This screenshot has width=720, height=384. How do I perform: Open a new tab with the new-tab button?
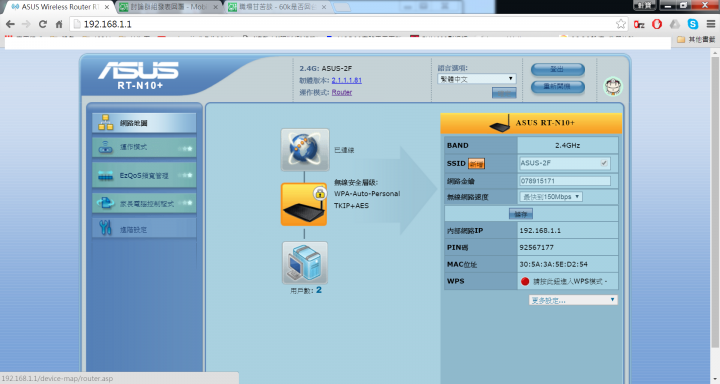[x=342, y=7]
